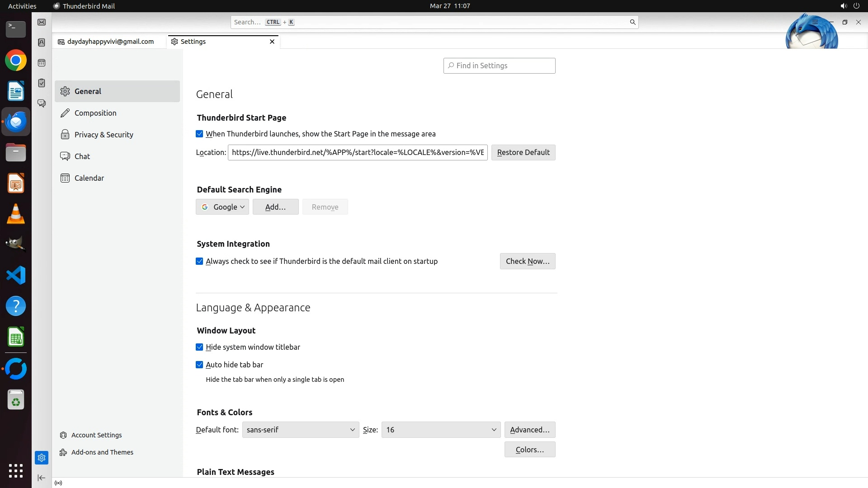Click the search magnifier icon
The height and width of the screenshot is (488, 868).
tap(632, 22)
